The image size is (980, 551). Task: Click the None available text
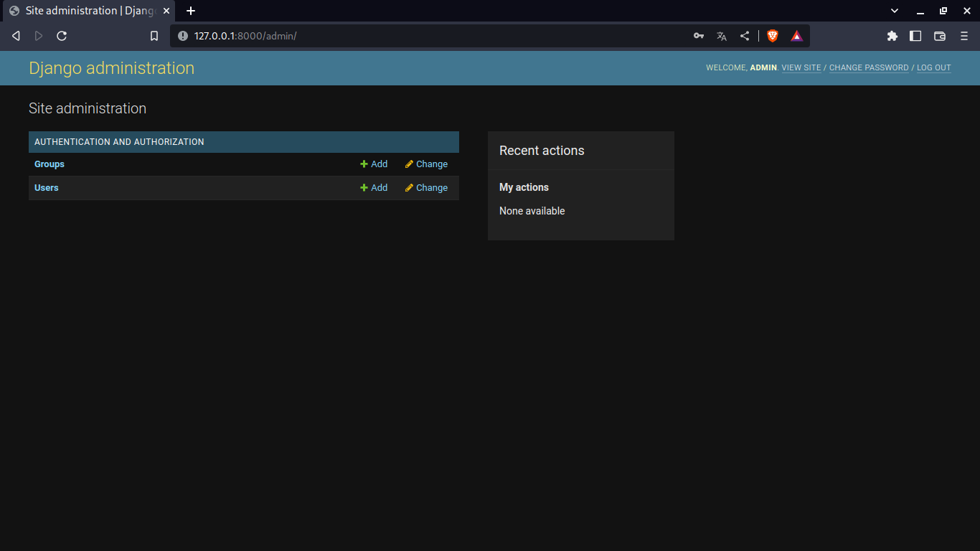[x=532, y=211]
